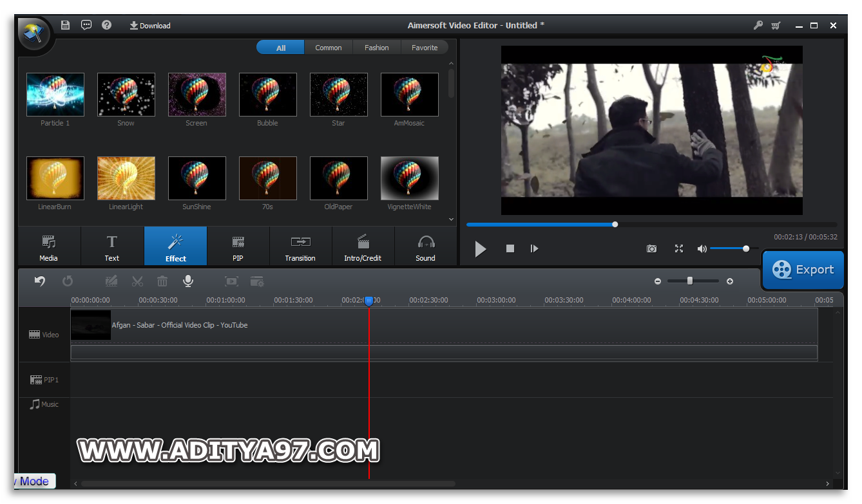Viewport: 862px width, 504px height.
Task: Take a snapshot with the camera icon
Action: click(x=652, y=248)
